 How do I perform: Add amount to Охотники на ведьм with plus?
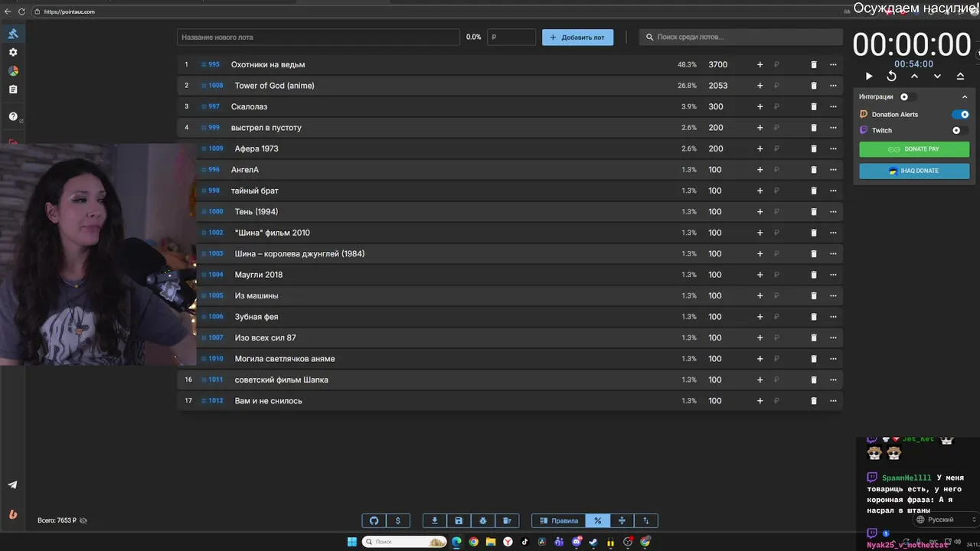click(760, 65)
